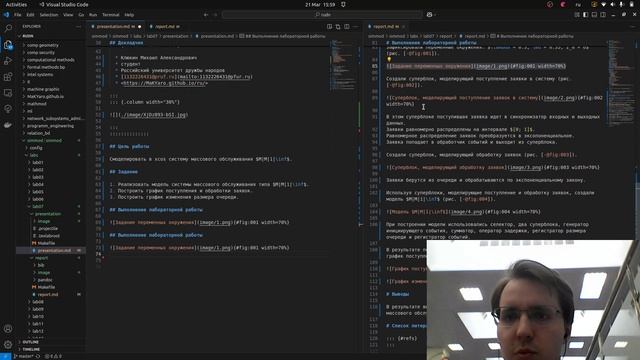Click image/4.png link in report.md
The image size is (640, 360).
tap(468, 212)
